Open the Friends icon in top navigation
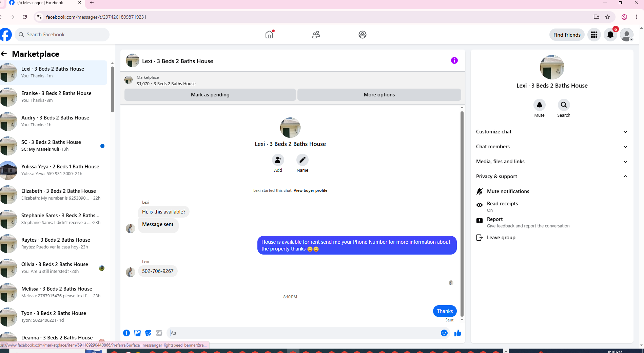Image resolution: width=644 pixels, height=353 pixels. tap(316, 35)
